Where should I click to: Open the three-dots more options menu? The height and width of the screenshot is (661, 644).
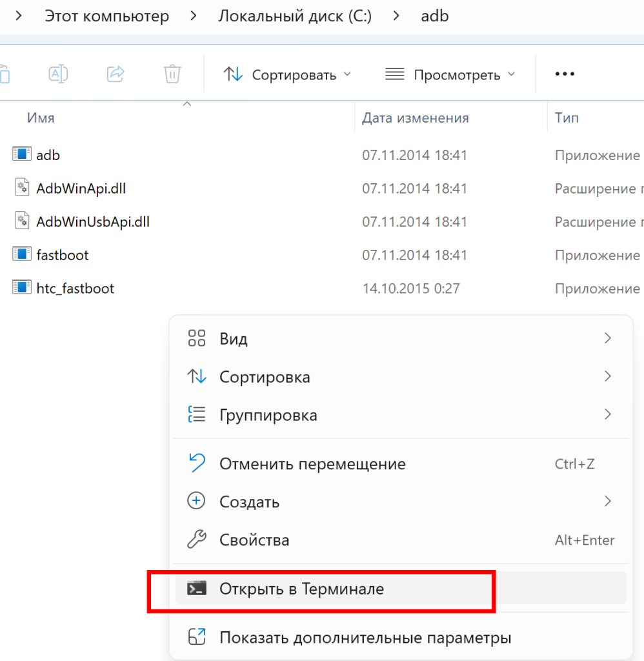[x=565, y=74]
